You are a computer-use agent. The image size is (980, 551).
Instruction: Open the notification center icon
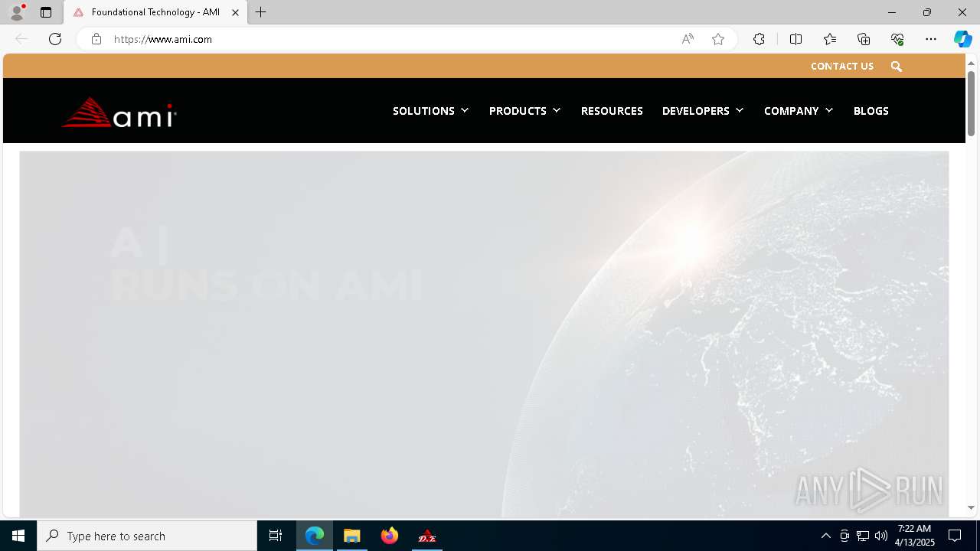(955, 536)
